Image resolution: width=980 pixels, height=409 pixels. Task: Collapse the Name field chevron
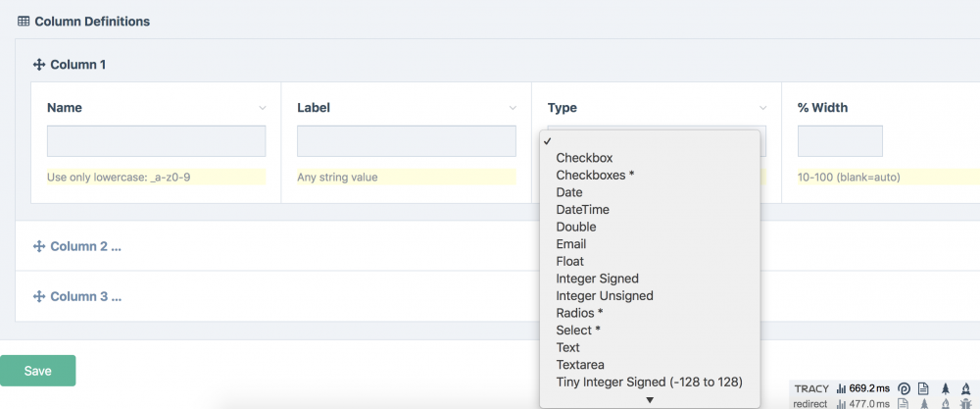pos(263,108)
